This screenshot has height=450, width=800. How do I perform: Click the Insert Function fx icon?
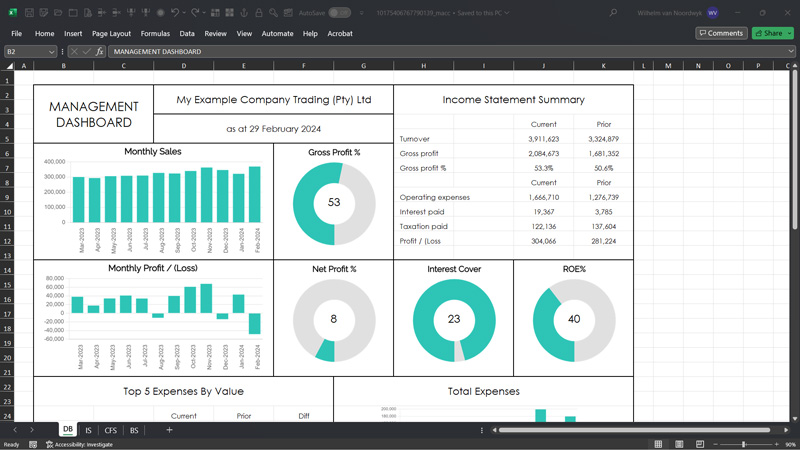99,52
